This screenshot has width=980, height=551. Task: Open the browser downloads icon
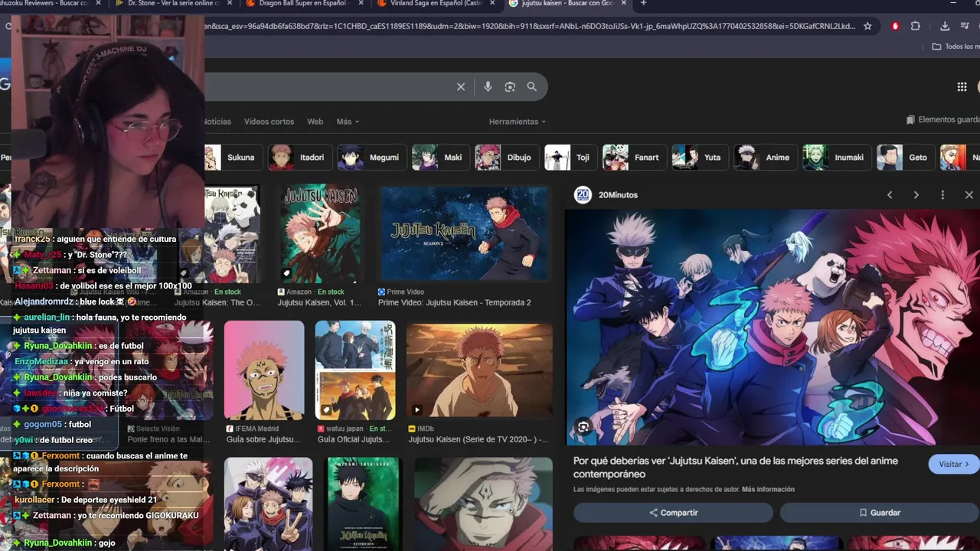[945, 26]
